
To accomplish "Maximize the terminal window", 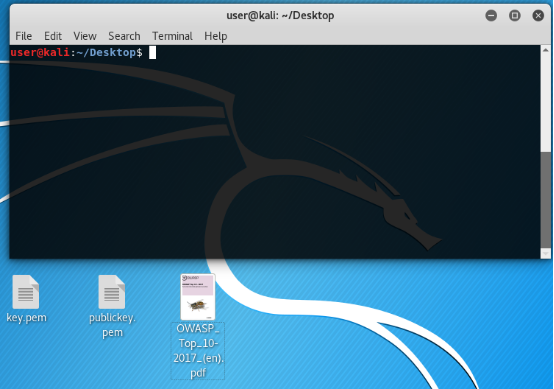I will tap(515, 16).
